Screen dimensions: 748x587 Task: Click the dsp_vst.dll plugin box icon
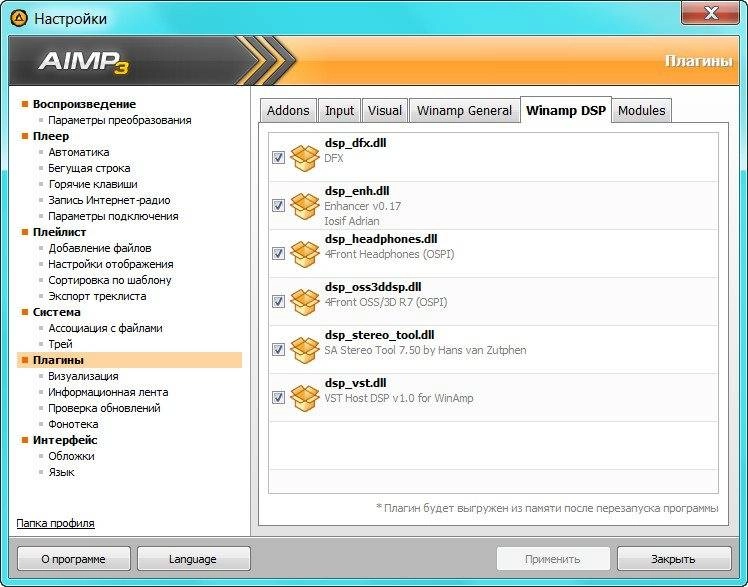pyautogui.click(x=305, y=398)
